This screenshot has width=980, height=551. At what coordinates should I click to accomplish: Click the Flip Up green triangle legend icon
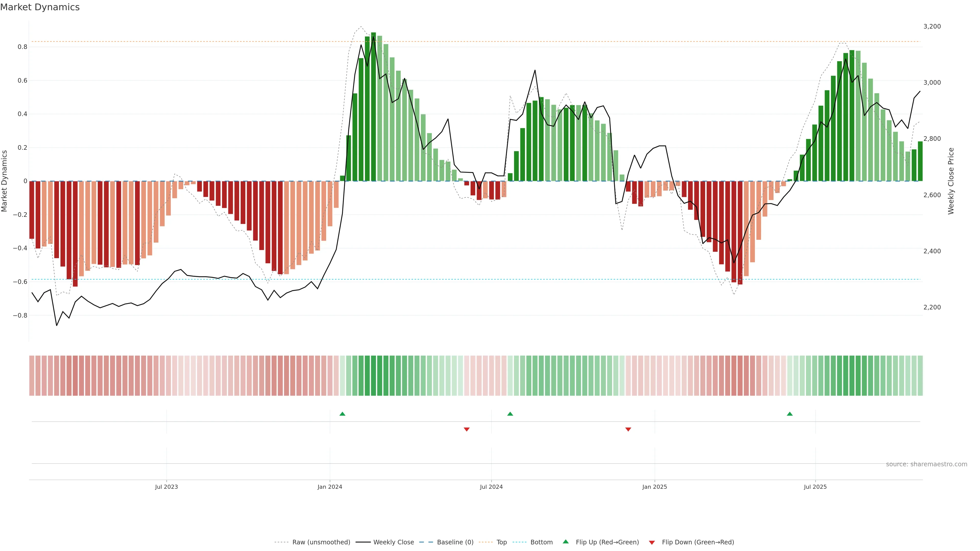click(x=566, y=542)
